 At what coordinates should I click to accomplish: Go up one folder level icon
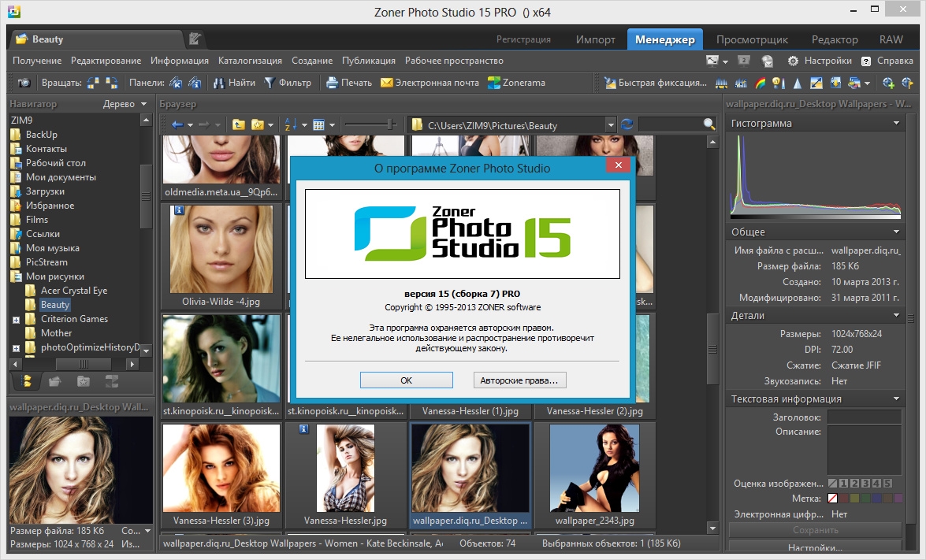(x=239, y=124)
